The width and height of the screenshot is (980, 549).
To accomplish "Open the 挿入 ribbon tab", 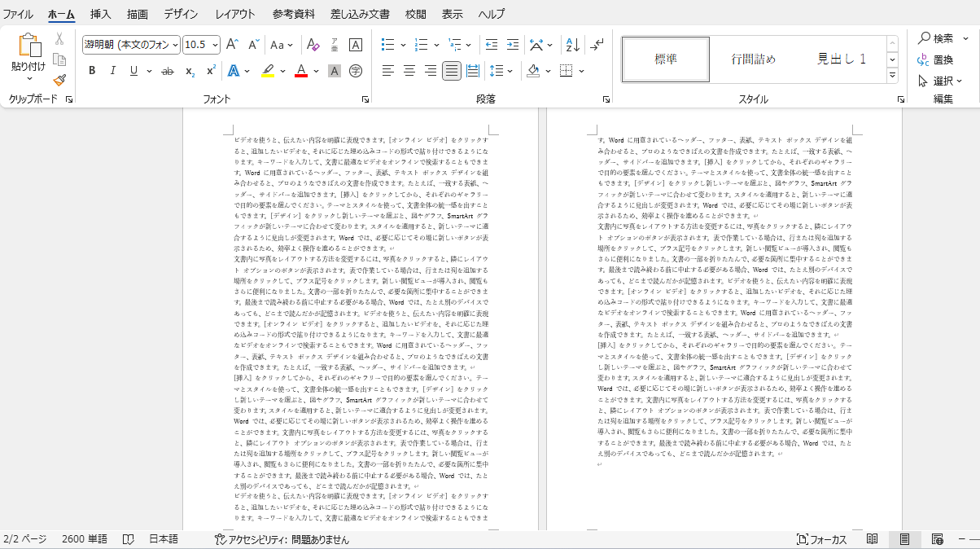I will coord(100,14).
